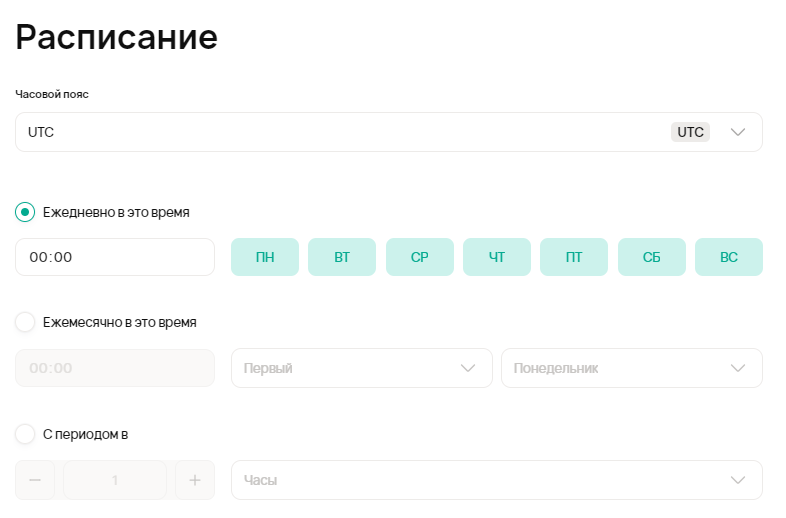Toggle the ВС weekday chip
The height and width of the screenshot is (518, 786).
click(x=729, y=257)
